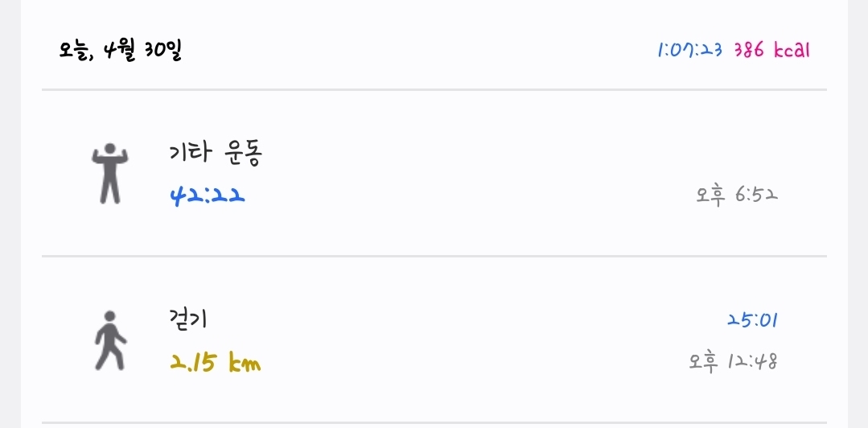Click the divider line under the date header

click(x=434, y=89)
